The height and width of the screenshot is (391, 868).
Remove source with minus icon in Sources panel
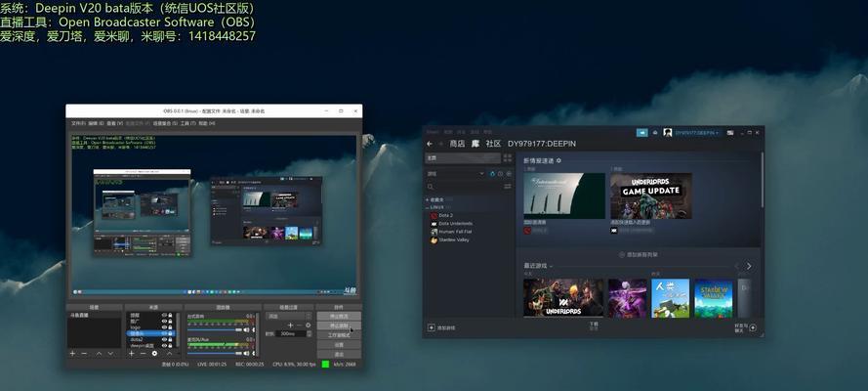coord(143,353)
